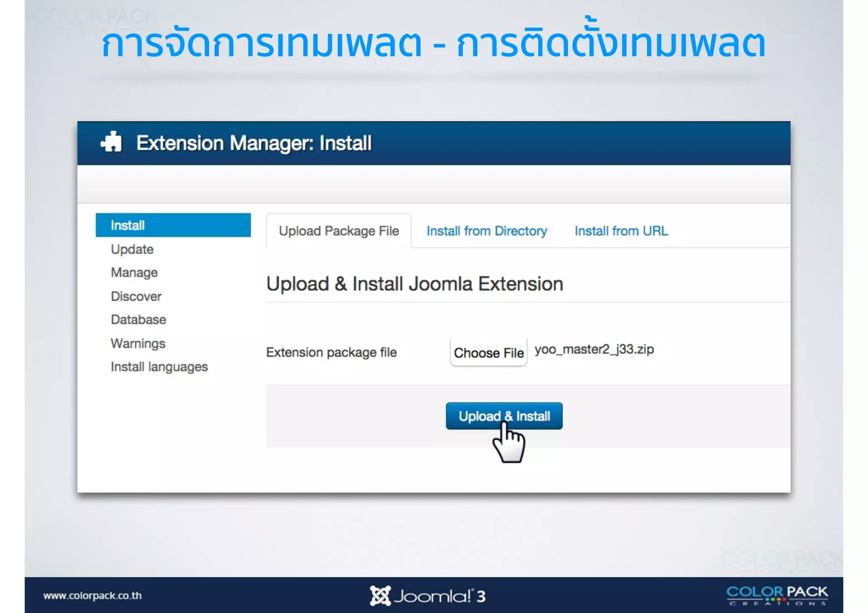868x613 pixels.
Task: Open the Update sidebar item
Action: [132, 249]
